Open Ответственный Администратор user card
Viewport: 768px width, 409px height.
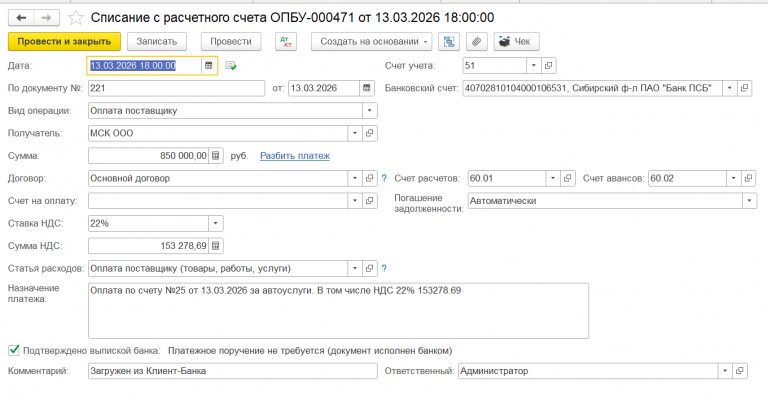tap(740, 371)
